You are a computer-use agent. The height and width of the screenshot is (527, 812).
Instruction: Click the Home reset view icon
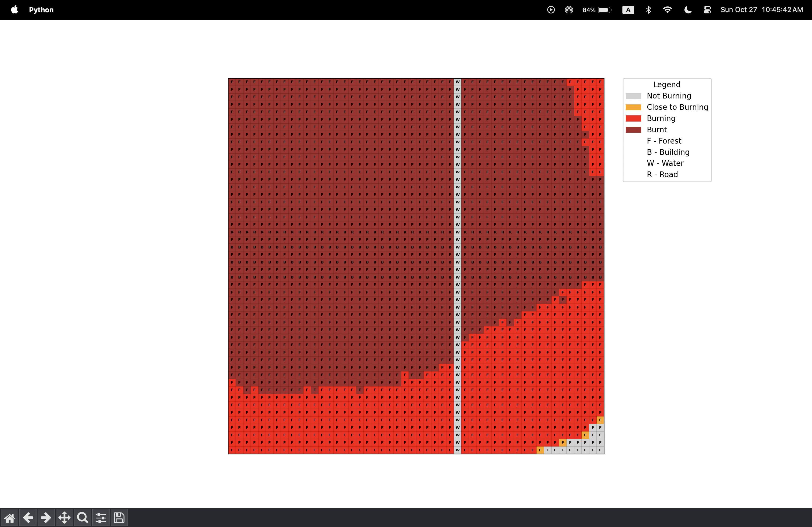click(x=10, y=518)
